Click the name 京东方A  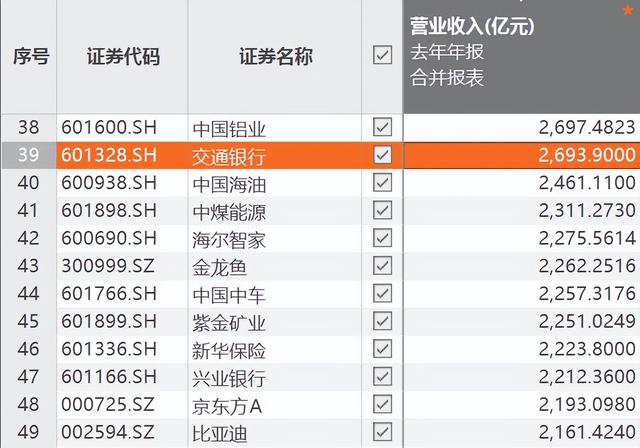click(227, 407)
